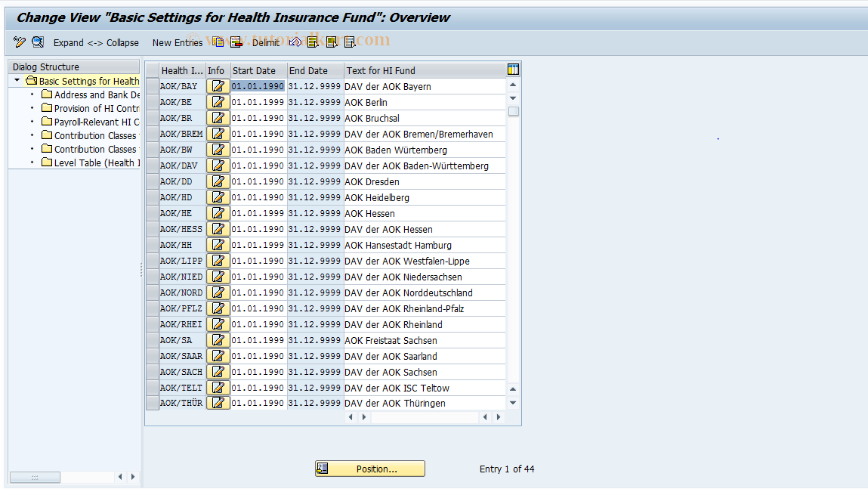Click vertical scrollbar thumb of table
The height and width of the screenshot is (489, 868).
[513, 111]
